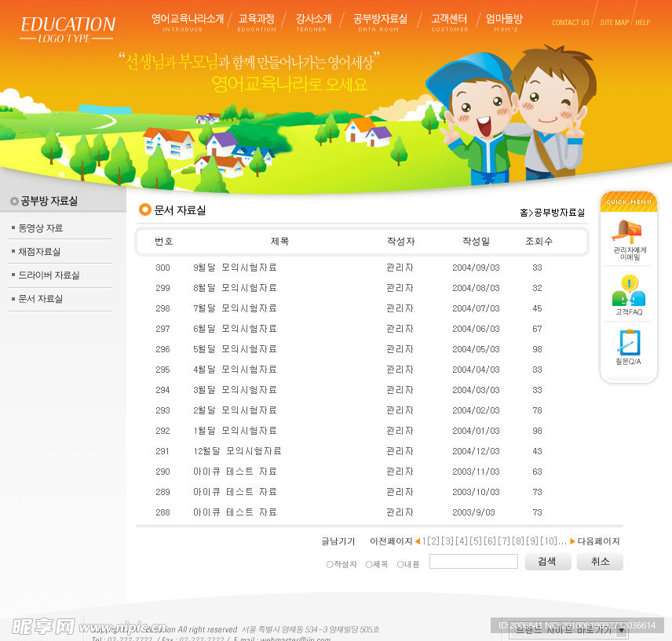Open the 고객FAQ speech bubble icon

(x=629, y=290)
